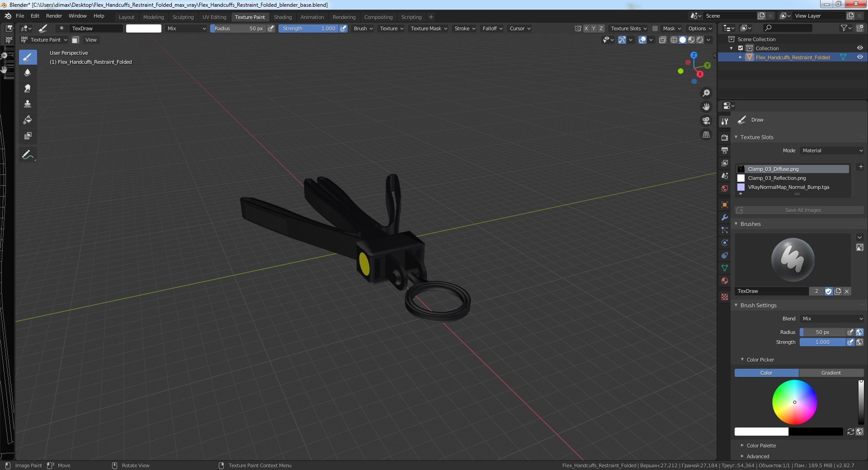Open the Physics properties tab
Viewport: 868px width, 470px height.
tap(725, 243)
